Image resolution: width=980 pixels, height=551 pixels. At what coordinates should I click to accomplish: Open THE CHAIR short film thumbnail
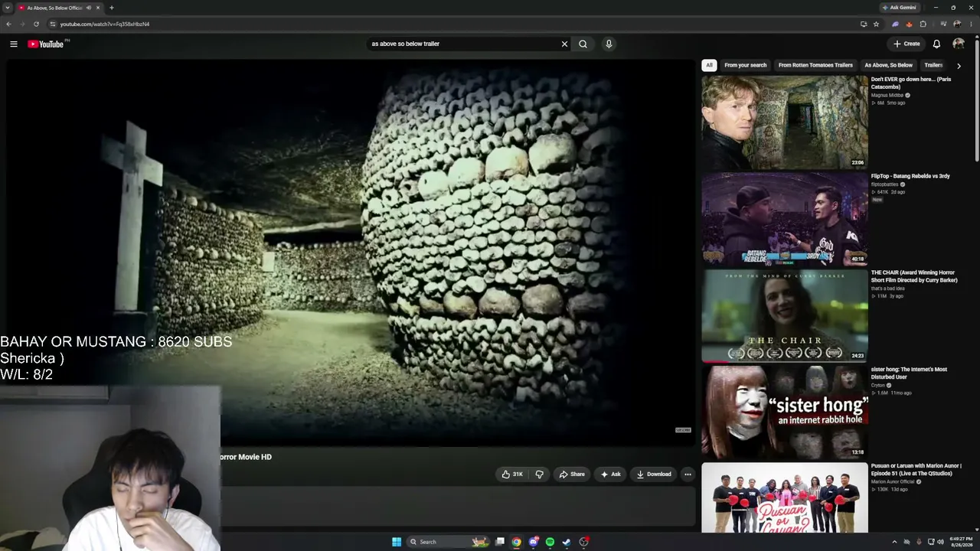pos(785,315)
